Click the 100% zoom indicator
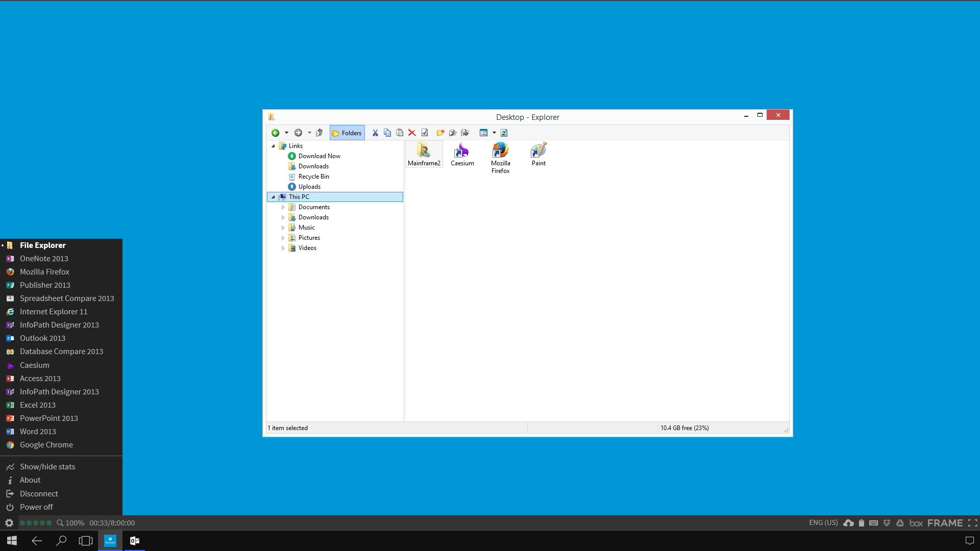This screenshot has width=980, height=551. (70, 523)
